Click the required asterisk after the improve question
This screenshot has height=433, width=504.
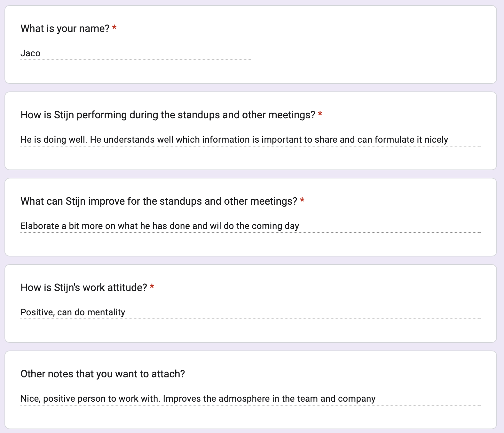(302, 201)
